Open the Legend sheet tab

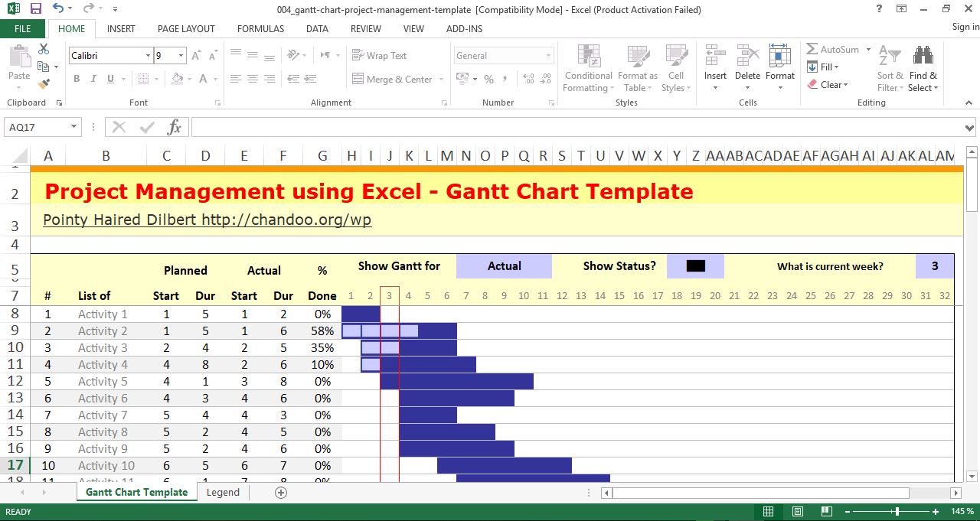coord(223,492)
